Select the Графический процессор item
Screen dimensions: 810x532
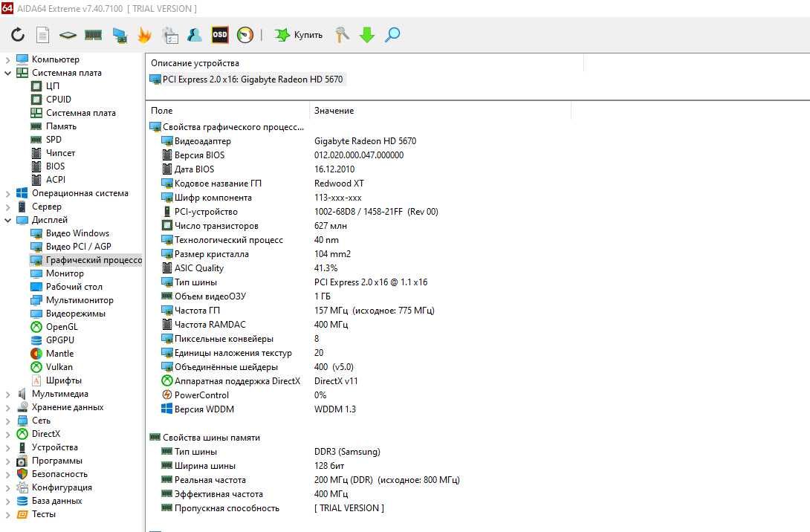[x=85, y=260]
